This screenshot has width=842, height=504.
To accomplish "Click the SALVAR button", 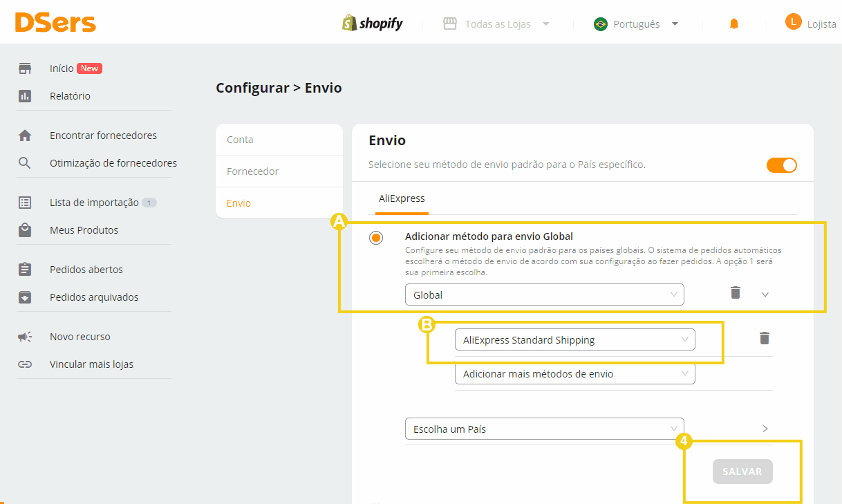I will click(742, 472).
